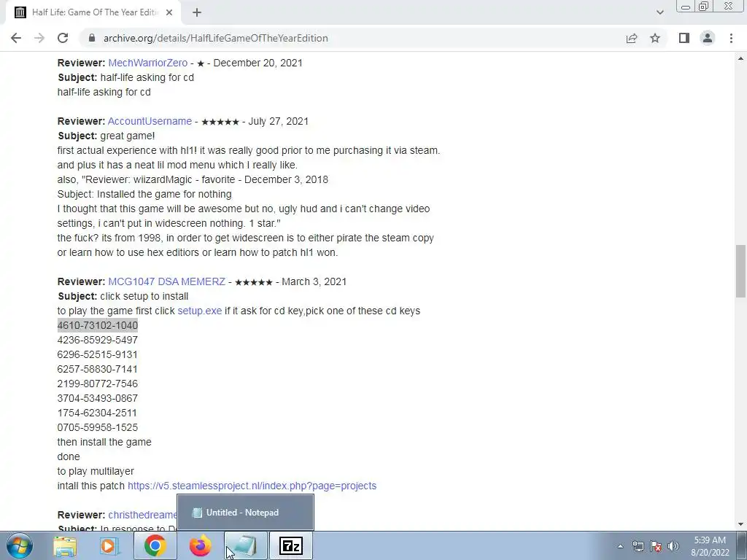
Task: Open 7-Zip from the taskbar
Action: pos(291,545)
